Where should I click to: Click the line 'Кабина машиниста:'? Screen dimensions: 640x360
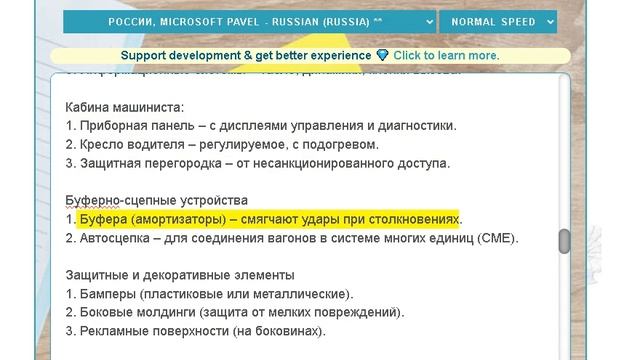click(x=125, y=107)
